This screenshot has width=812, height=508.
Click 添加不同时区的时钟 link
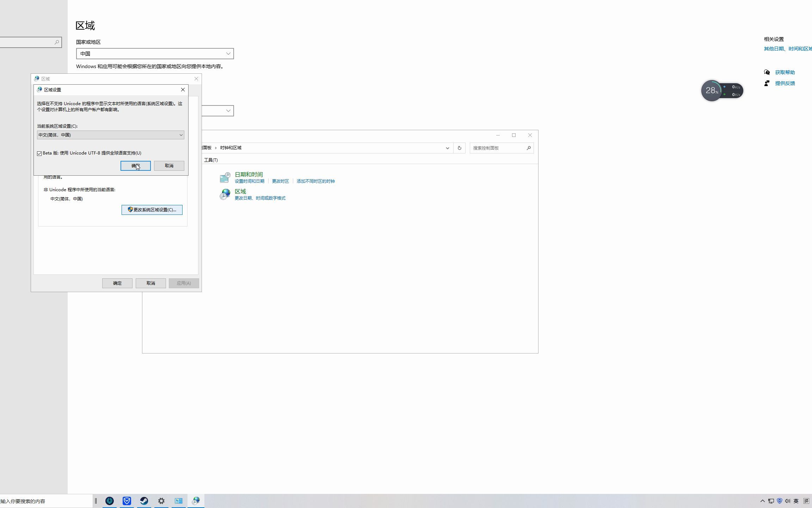tap(315, 181)
